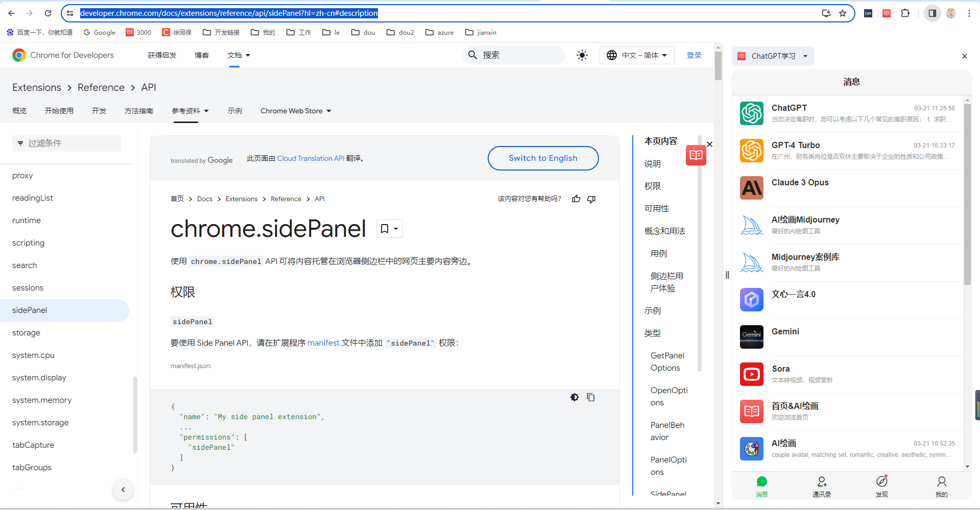Toggle site theme with the sun icon
980x510 pixels.
[x=582, y=55]
